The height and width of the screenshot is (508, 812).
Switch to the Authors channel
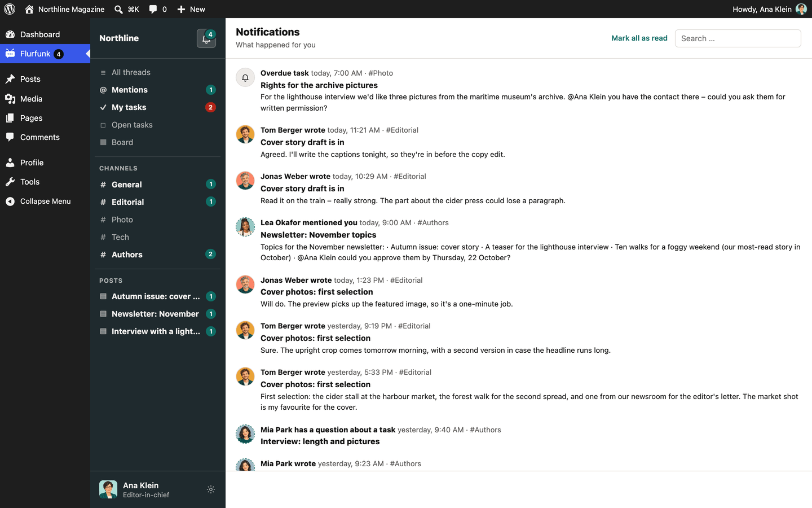coord(158,255)
